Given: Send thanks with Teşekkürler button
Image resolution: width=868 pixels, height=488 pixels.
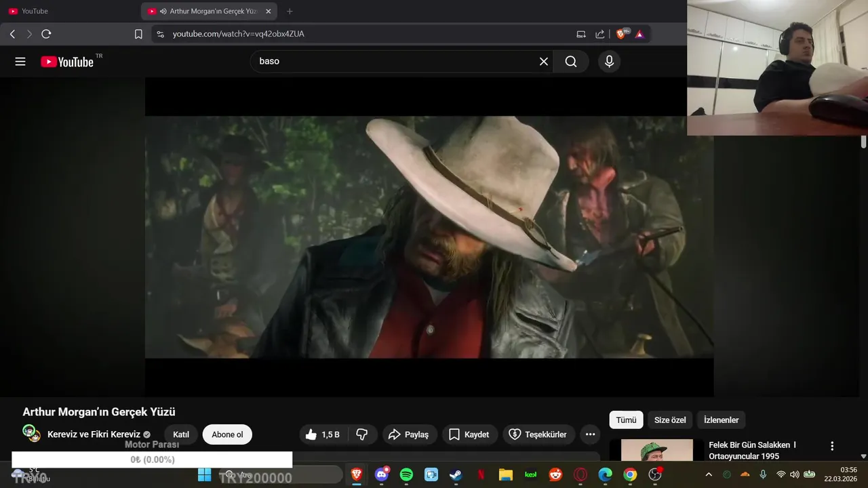Looking at the screenshot, I should (x=538, y=434).
